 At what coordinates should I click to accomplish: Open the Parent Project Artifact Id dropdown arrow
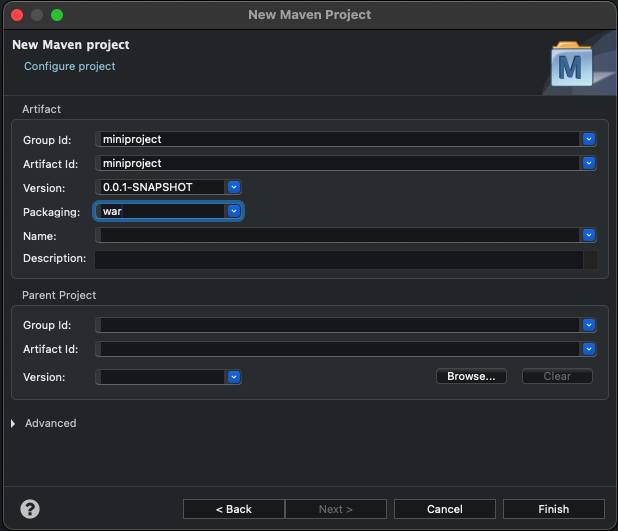(x=589, y=349)
